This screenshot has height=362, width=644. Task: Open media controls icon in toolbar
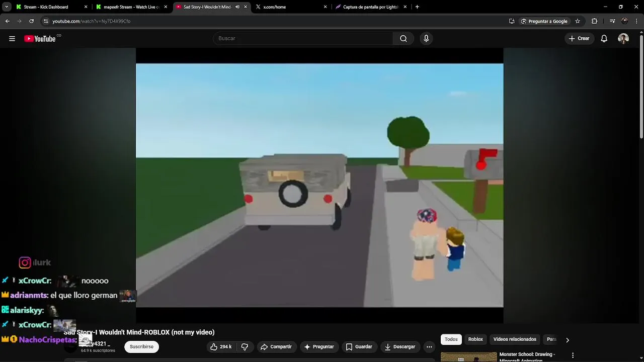(x=612, y=21)
